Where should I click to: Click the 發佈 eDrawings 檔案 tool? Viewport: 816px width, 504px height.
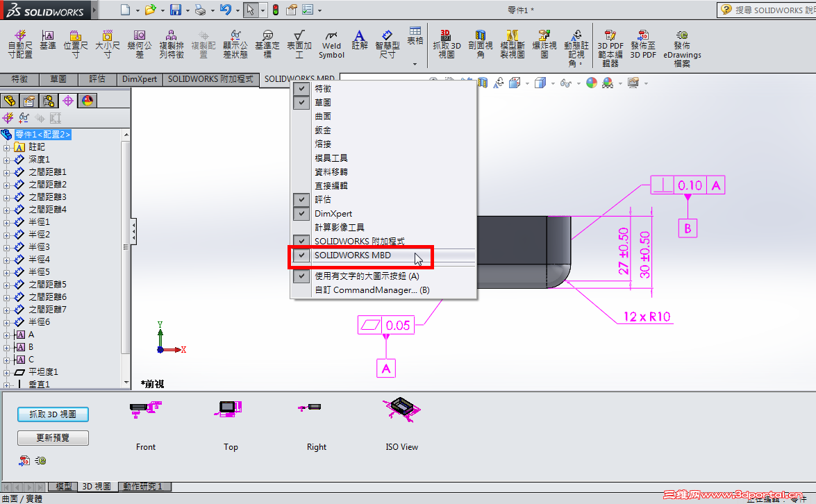tap(682, 48)
